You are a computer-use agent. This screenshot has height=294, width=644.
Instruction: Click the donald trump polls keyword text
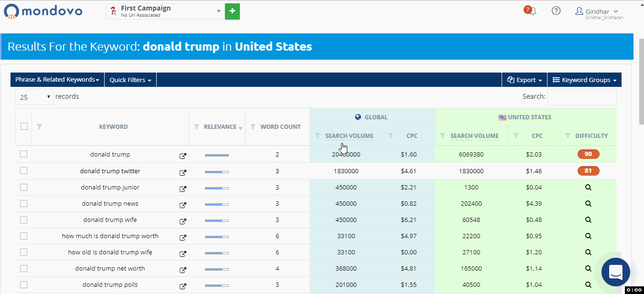[x=110, y=285]
